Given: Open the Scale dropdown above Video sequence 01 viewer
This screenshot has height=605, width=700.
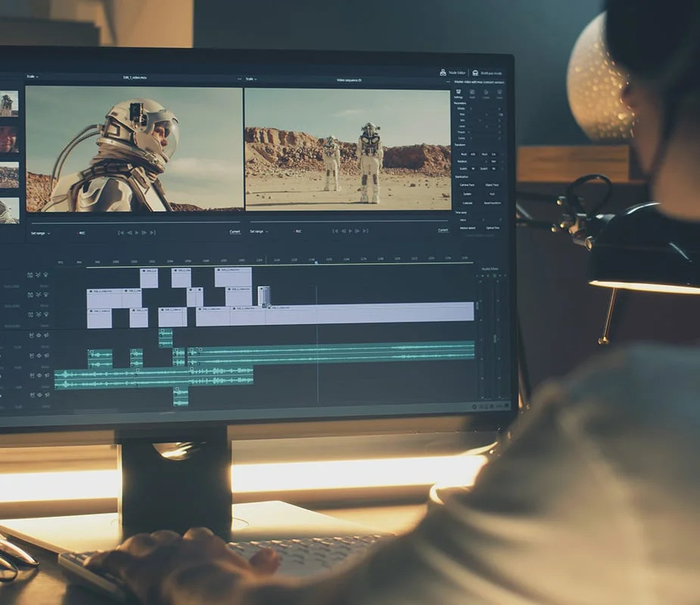Looking at the screenshot, I should point(251,79).
